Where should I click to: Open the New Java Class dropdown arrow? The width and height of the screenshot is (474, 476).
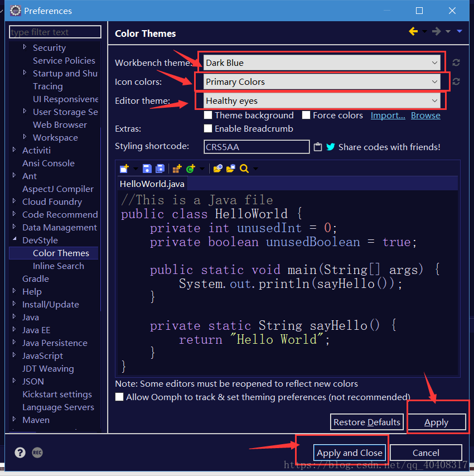click(x=202, y=169)
